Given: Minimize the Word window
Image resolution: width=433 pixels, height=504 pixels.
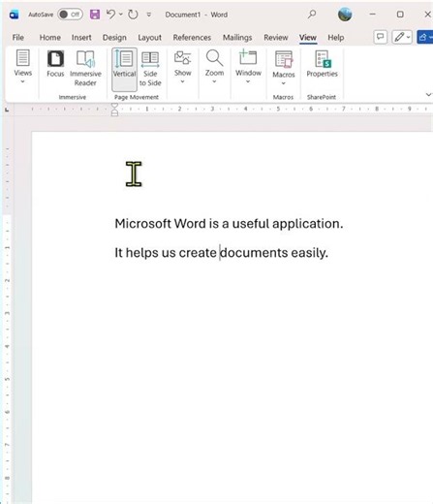Looking at the screenshot, I should pos(372,15).
